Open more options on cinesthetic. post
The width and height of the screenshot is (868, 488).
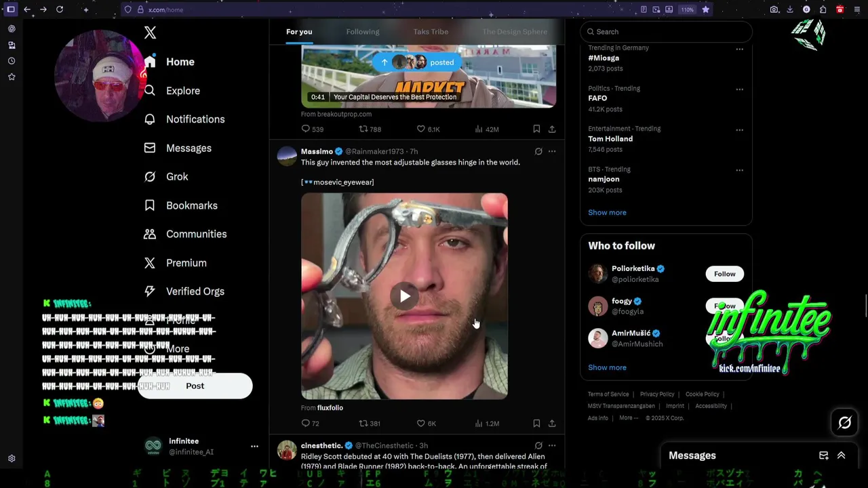552,445
